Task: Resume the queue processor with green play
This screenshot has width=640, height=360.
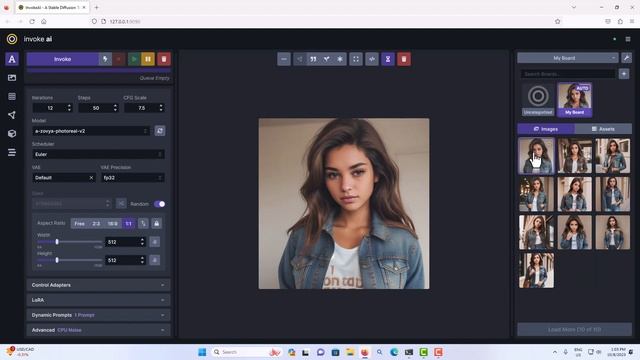Action: [133, 59]
